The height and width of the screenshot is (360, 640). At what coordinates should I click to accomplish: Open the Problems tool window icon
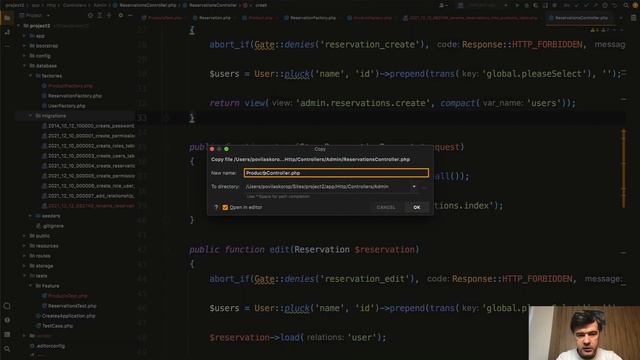coord(7,320)
